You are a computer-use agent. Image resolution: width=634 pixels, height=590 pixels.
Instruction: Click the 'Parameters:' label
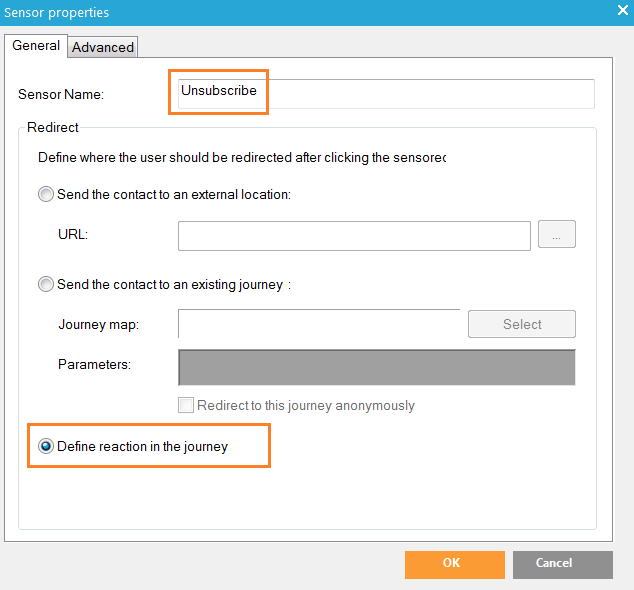pos(94,365)
